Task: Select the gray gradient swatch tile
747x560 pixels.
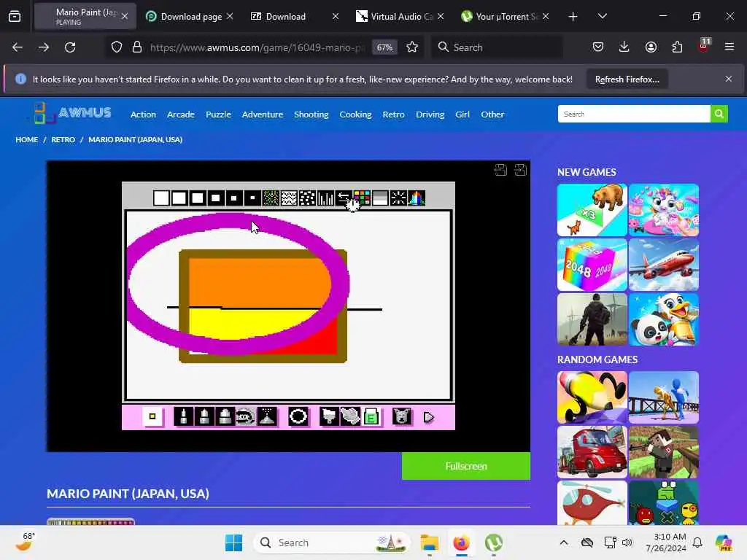Action: [380, 198]
